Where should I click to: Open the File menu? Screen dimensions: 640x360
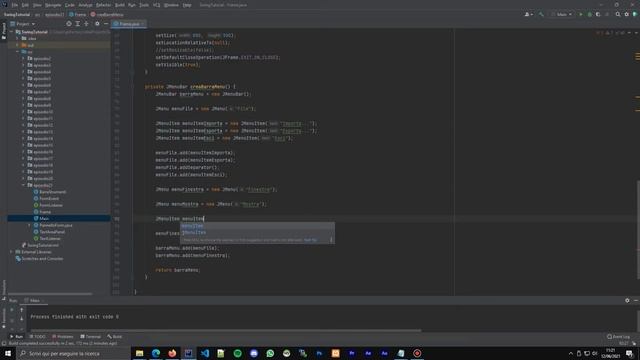(15, 5)
